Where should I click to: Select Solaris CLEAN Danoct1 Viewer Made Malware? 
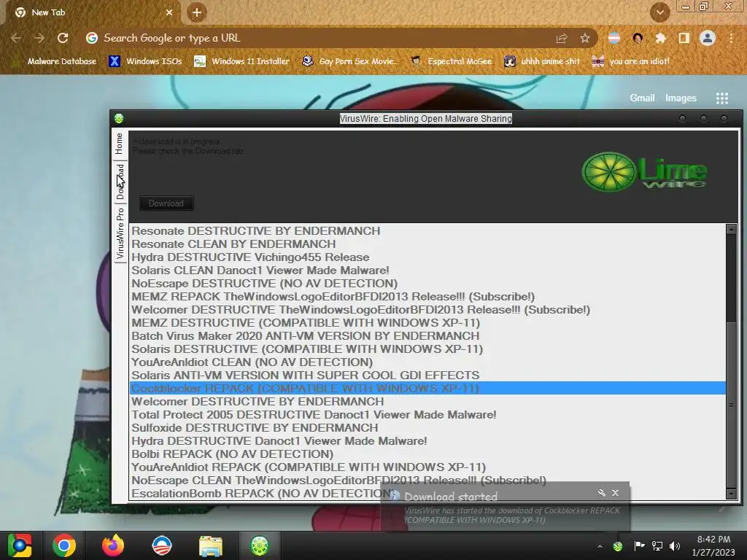tap(427, 271)
